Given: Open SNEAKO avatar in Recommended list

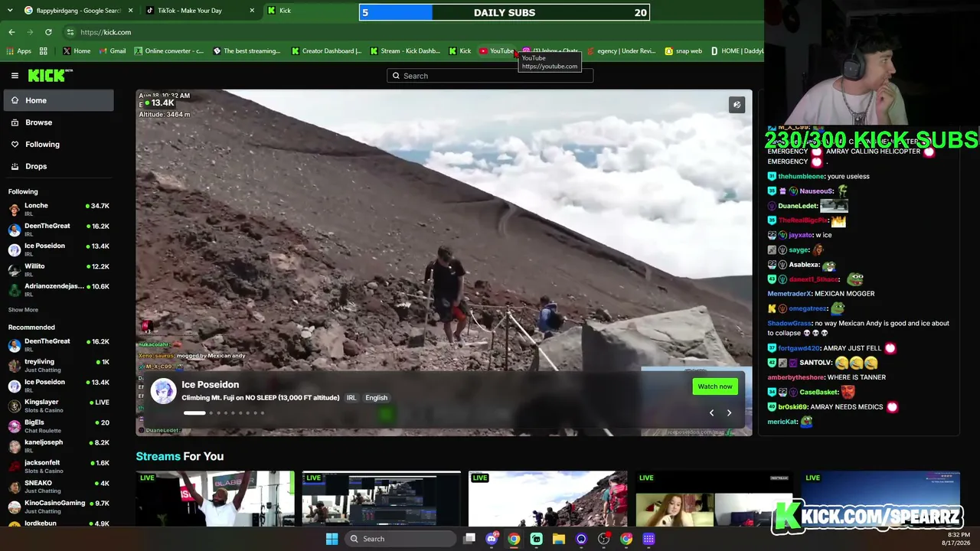Looking at the screenshot, I should [x=14, y=487].
